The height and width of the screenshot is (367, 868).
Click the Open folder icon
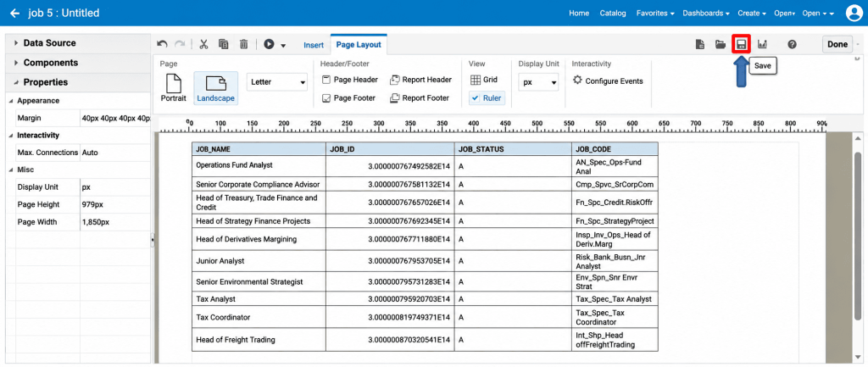[721, 44]
